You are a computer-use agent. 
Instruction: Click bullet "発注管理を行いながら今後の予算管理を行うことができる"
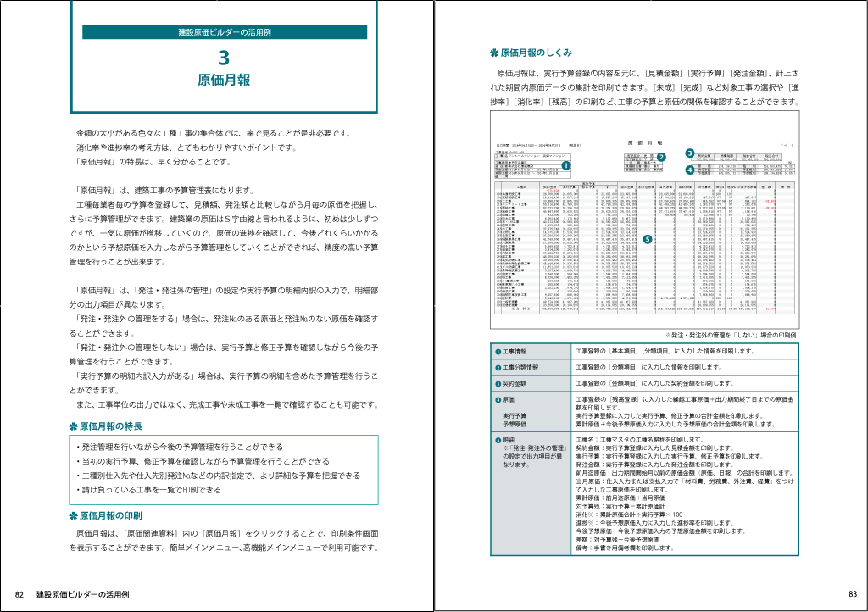point(180,447)
